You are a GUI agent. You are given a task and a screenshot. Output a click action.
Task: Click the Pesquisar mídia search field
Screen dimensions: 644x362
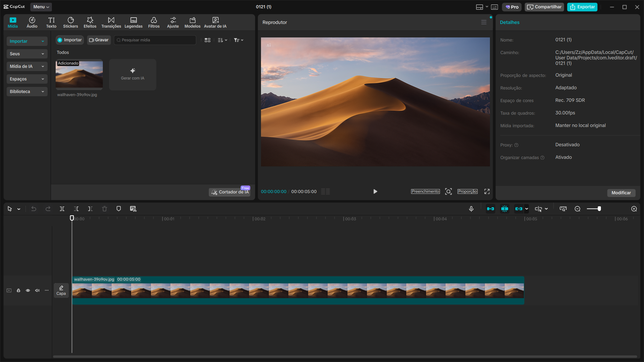(155, 40)
